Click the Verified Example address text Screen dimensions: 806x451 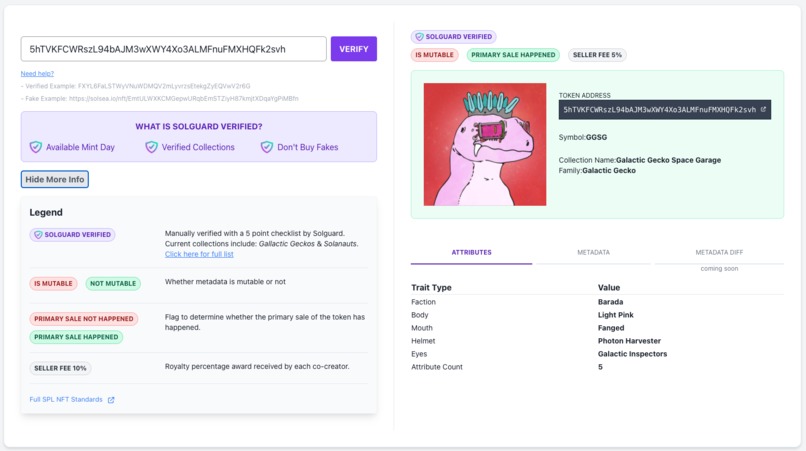164,86
